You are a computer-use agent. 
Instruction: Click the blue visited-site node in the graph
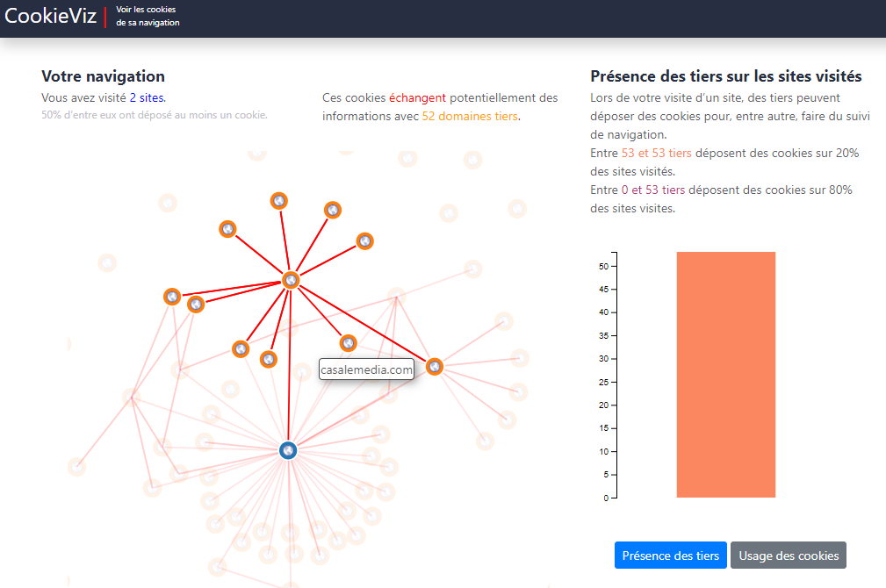[288, 450]
